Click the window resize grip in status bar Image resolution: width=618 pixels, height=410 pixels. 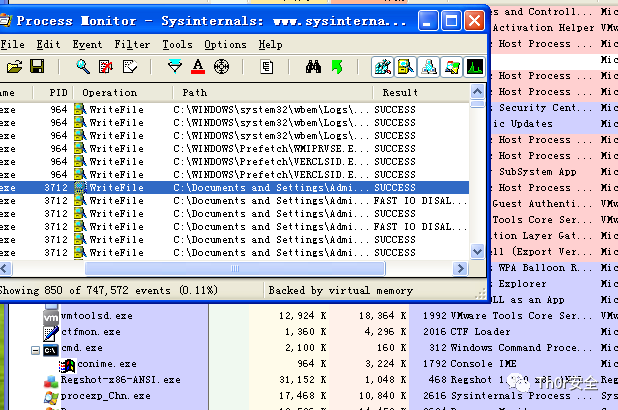pyautogui.click(x=480, y=294)
